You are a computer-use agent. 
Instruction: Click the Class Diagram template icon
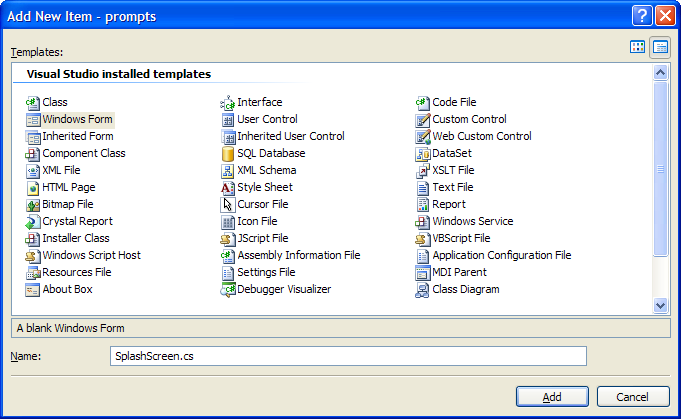pyautogui.click(x=422, y=290)
